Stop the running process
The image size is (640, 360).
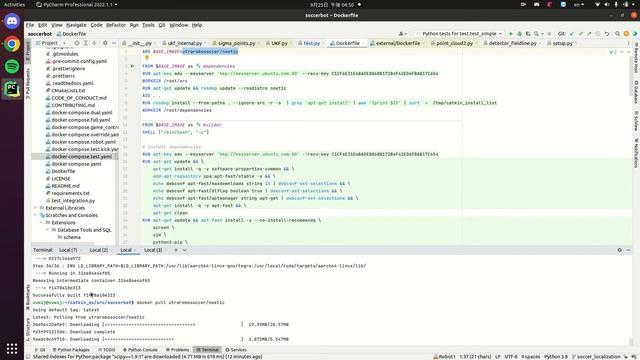pyautogui.click(x=549, y=34)
